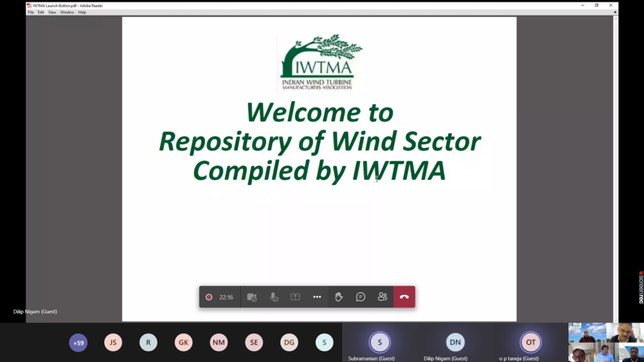Expand the +59 additional participants list
The width and height of the screenshot is (644, 362).
point(78,342)
